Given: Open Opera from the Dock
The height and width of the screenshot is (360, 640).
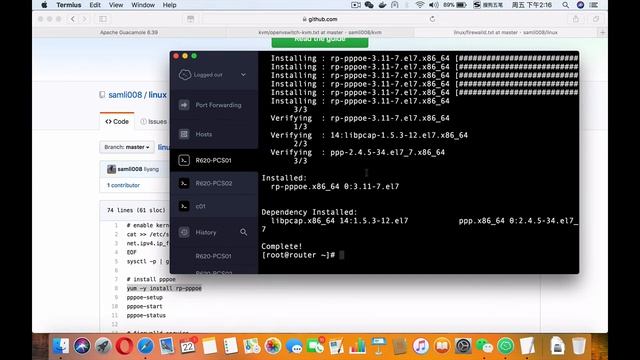Looking at the screenshot, I should click(x=124, y=346).
